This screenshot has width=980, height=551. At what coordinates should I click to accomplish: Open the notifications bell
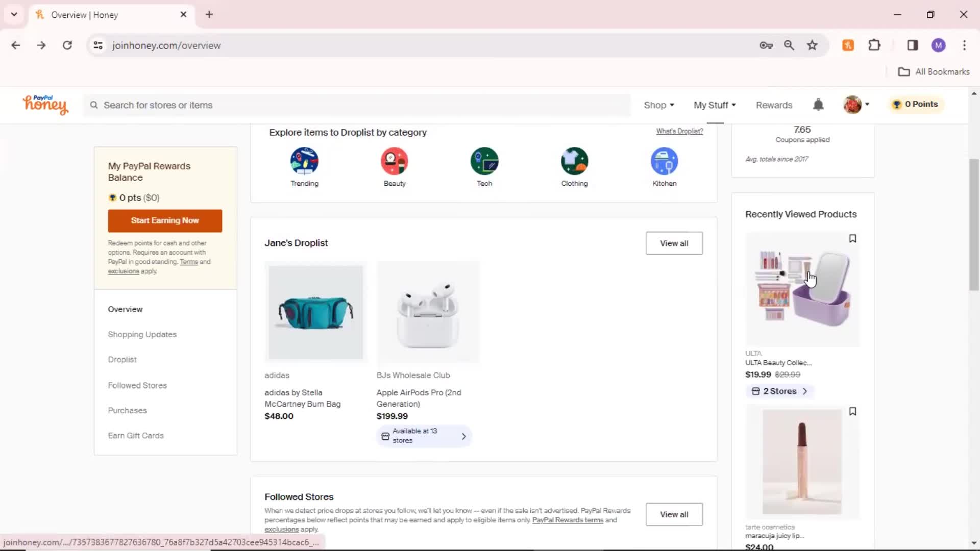(818, 105)
